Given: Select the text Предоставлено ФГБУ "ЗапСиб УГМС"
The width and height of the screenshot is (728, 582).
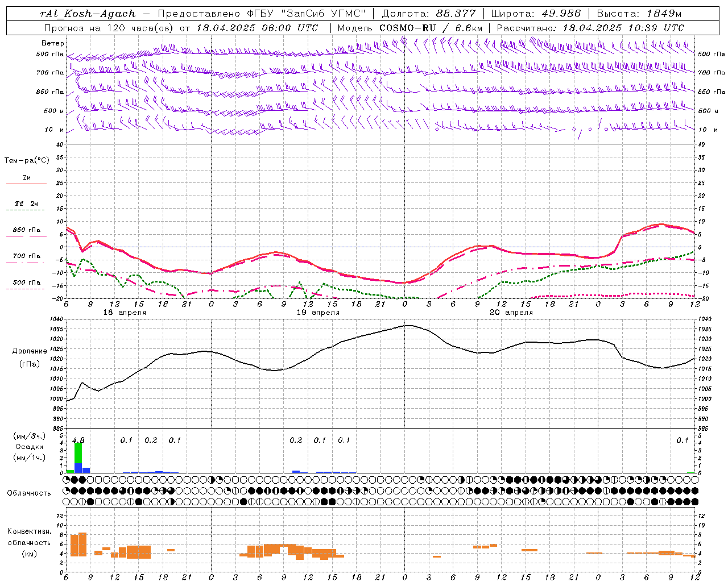Looking at the screenshot, I should pyautogui.click(x=262, y=14).
